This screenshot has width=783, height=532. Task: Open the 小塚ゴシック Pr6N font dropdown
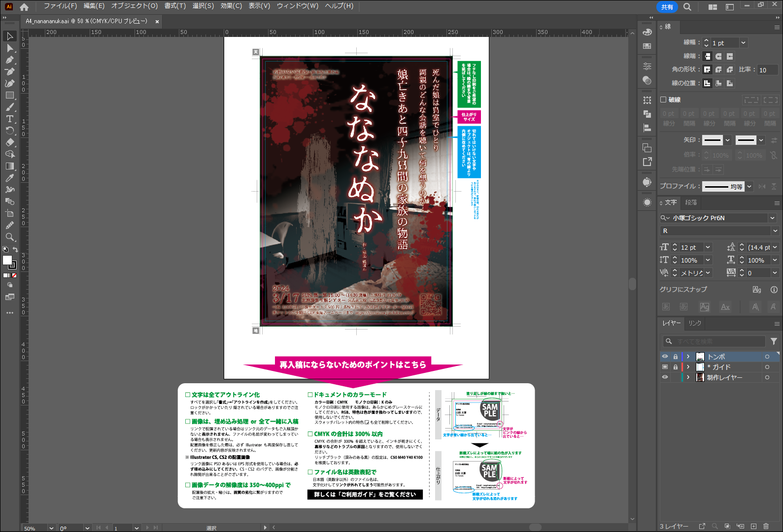click(x=772, y=218)
